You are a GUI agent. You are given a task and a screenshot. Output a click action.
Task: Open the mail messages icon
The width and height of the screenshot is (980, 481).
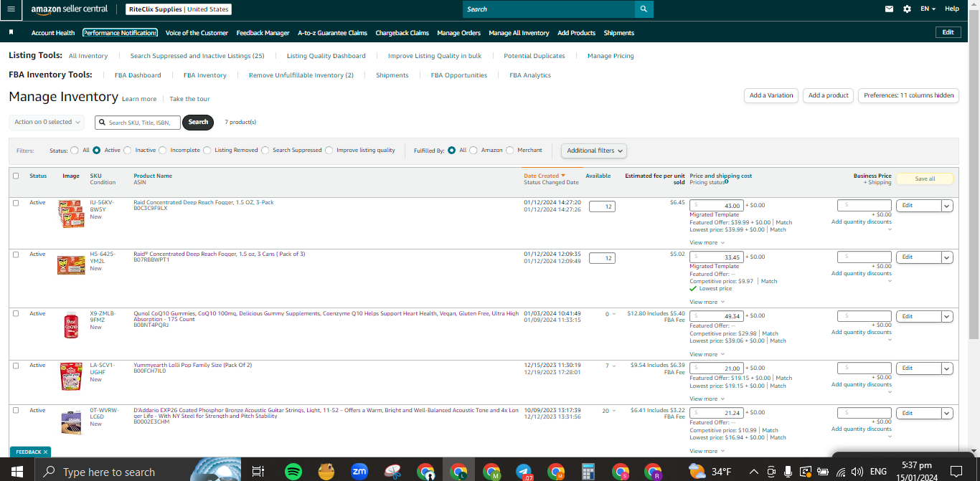[x=890, y=9]
